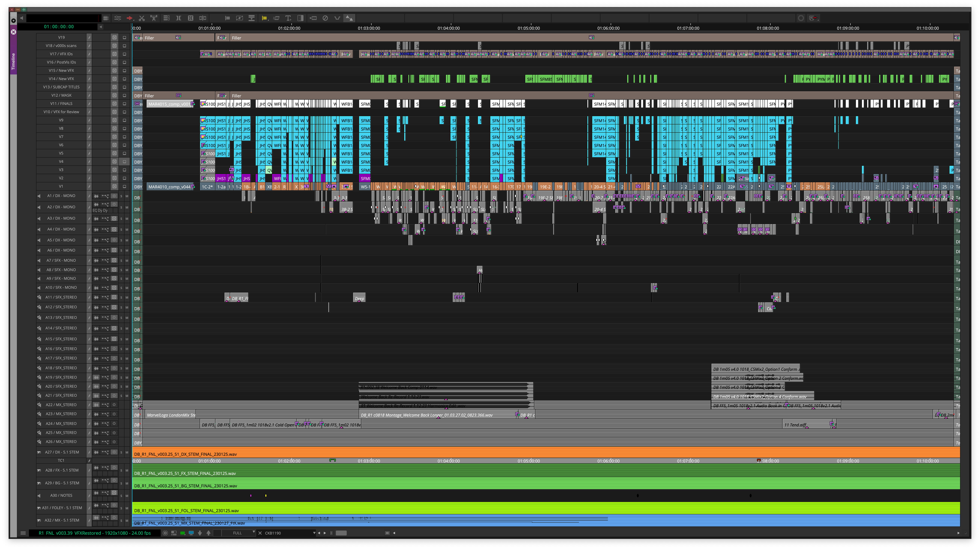Click the curved keyframe toolbar icon

337,18
